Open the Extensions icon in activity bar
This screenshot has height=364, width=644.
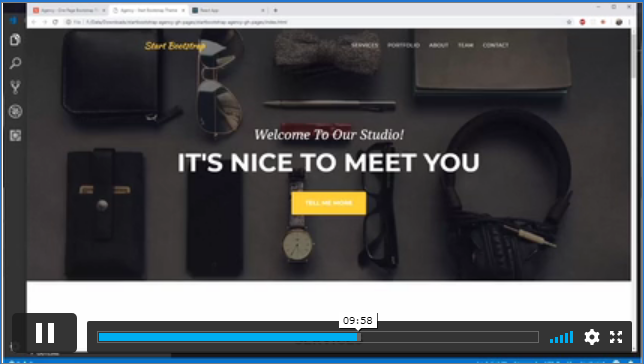pyautogui.click(x=15, y=136)
